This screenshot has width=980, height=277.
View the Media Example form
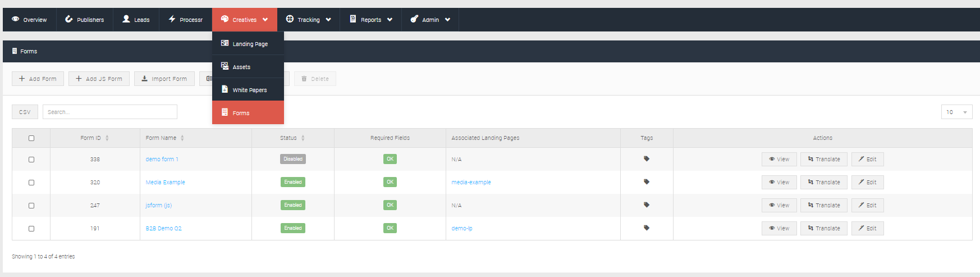click(x=779, y=182)
